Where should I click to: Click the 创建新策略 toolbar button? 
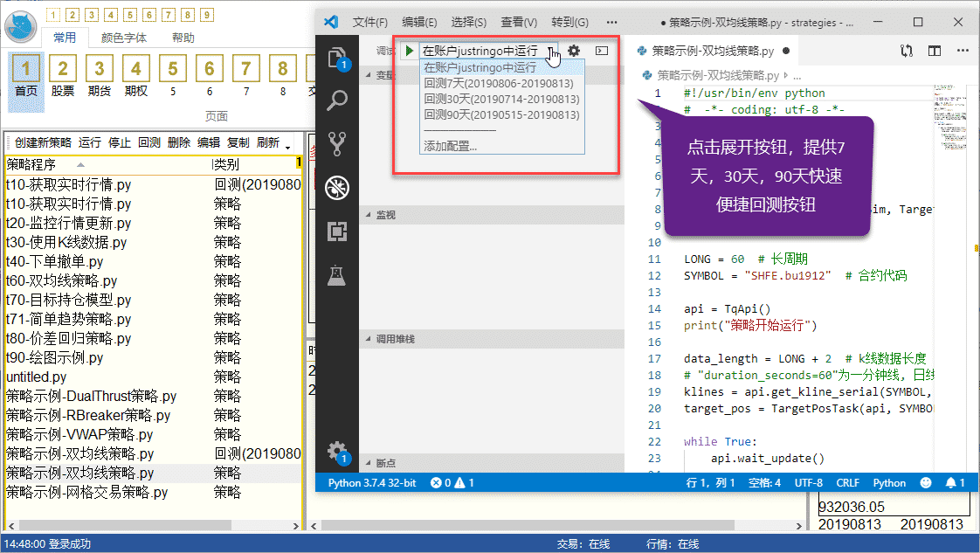pos(43,142)
